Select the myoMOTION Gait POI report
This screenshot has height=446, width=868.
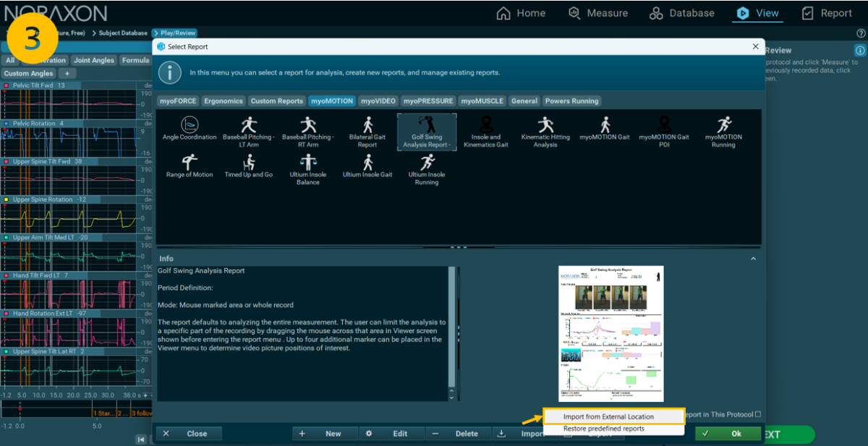(664, 132)
